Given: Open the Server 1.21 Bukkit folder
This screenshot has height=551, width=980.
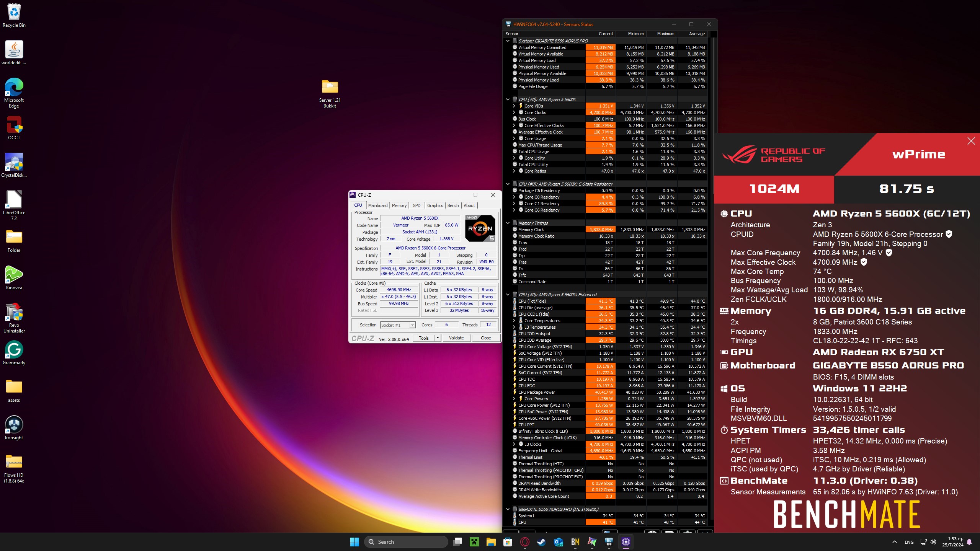Looking at the screenshot, I should tap(330, 94).
